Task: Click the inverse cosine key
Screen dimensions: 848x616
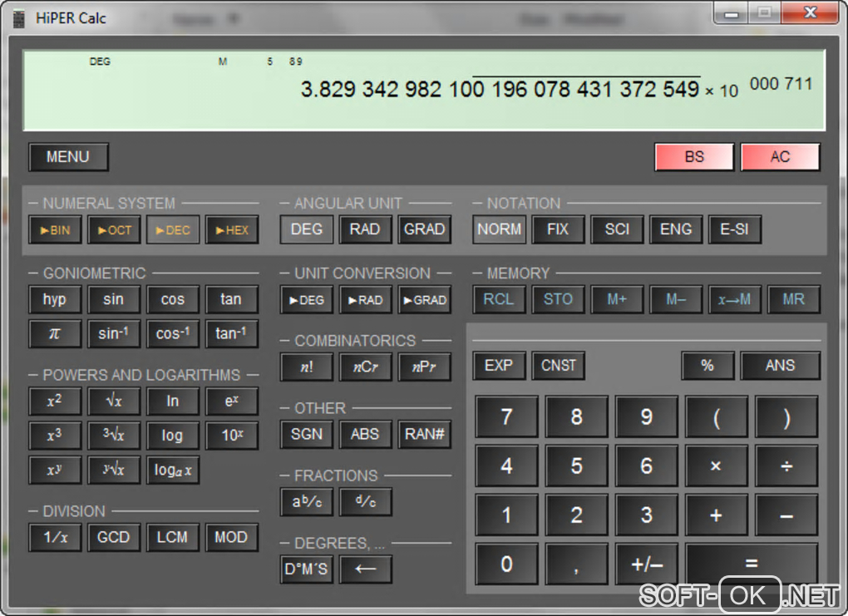Action: click(x=173, y=333)
